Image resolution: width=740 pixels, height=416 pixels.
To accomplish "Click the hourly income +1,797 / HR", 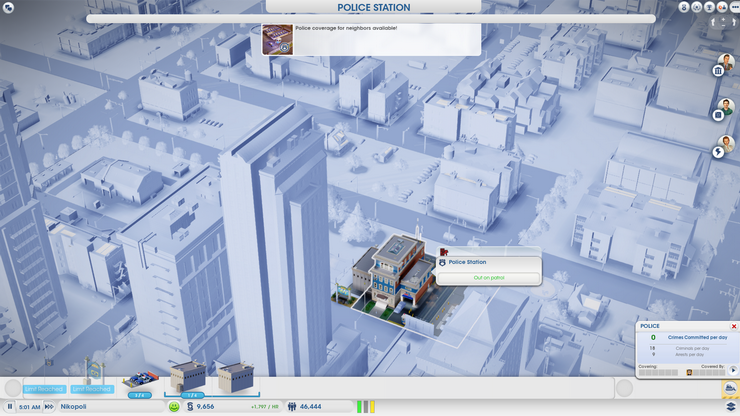I will tap(265, 407).
